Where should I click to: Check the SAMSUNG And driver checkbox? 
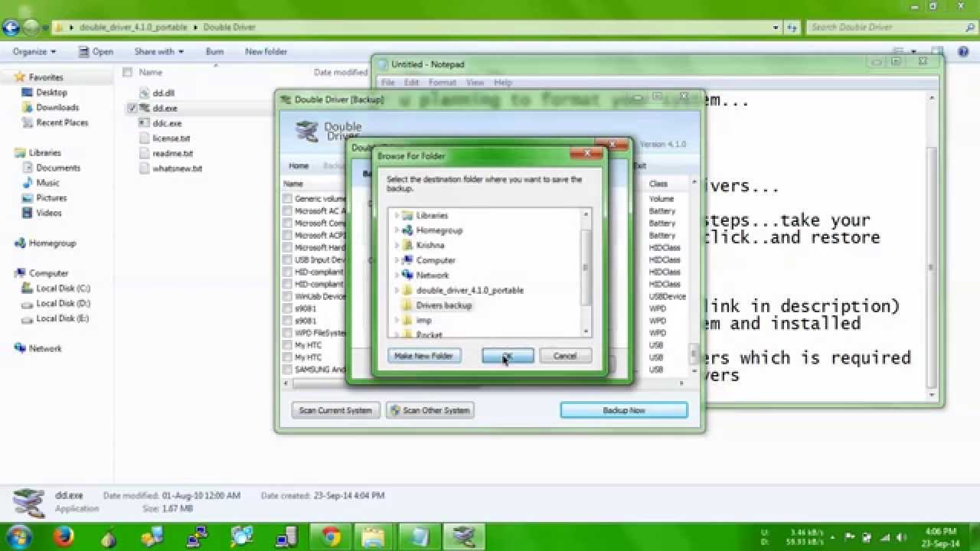coord(287,370)
